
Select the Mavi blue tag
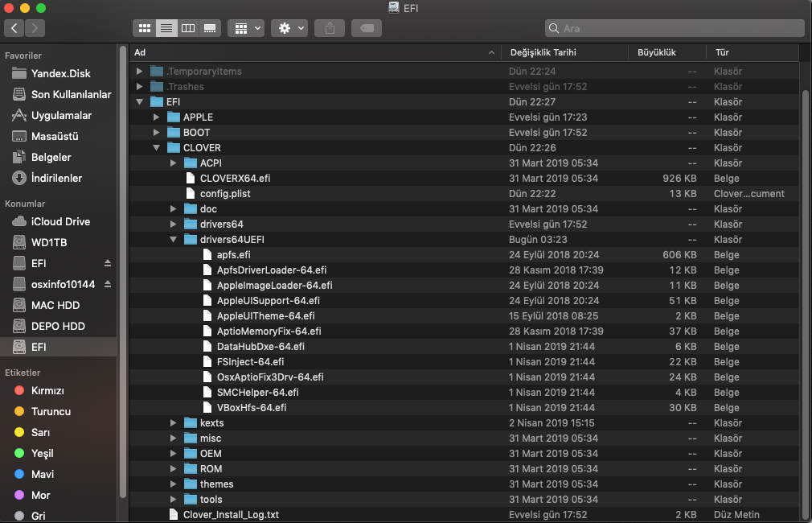tap(42, 475)
